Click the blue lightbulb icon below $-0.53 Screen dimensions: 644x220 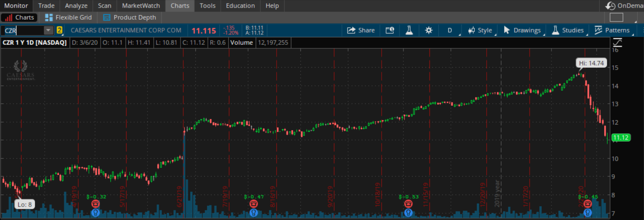click(408, 212)
